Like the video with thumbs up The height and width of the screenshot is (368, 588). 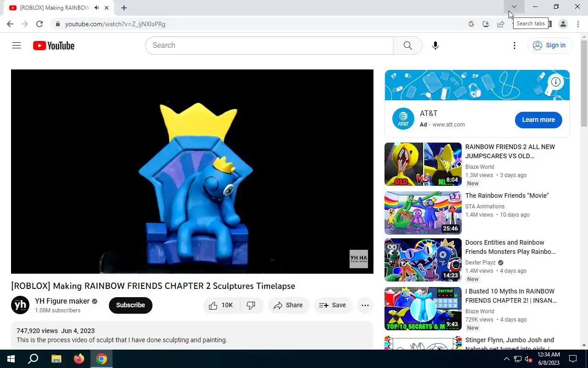tap(221, 305)
